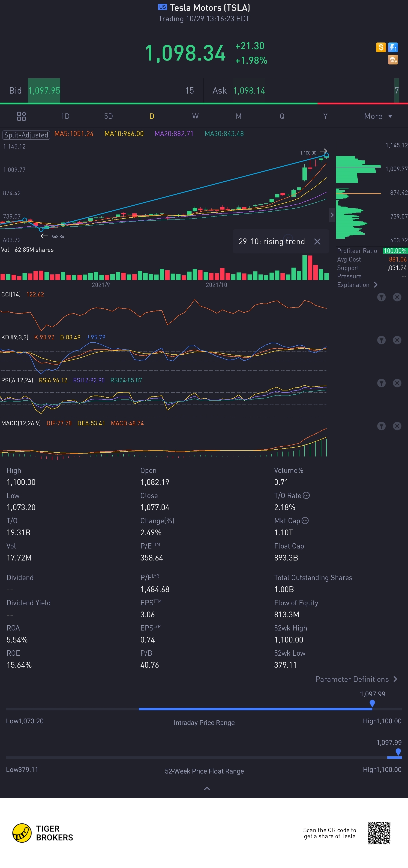This screenshot has height=868, width=408.
Task: Tap the Tesla Motors (TSLA) title
Action: click(210, 7)
